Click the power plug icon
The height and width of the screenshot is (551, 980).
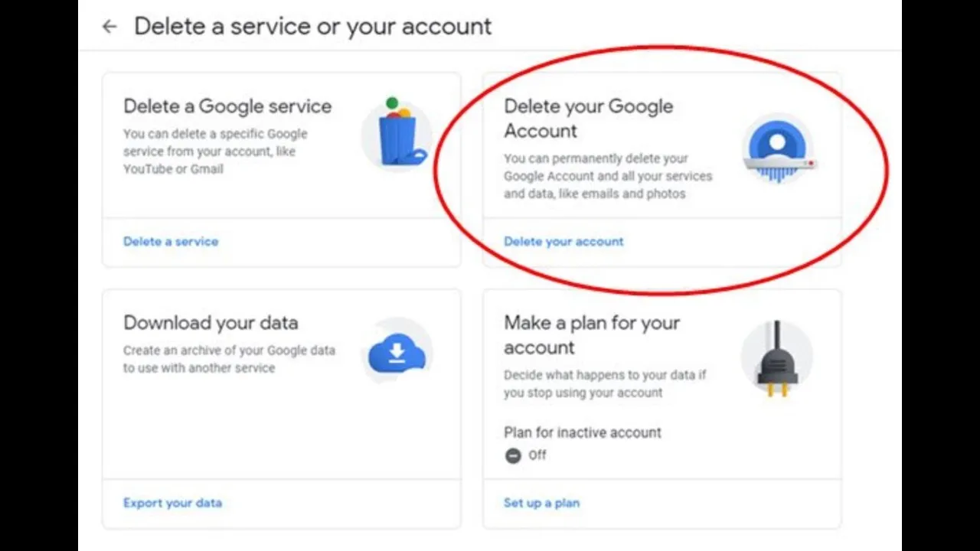click(x=777, y=358)
